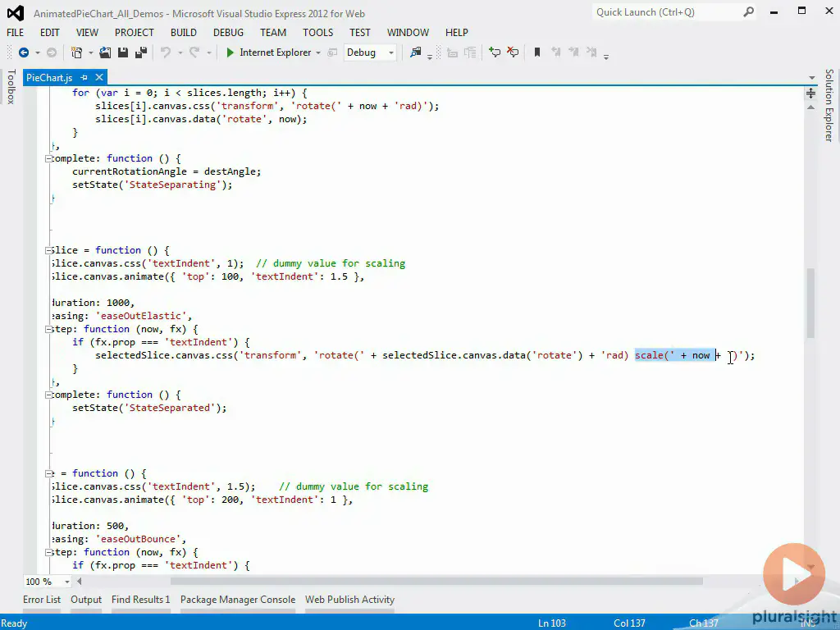Open the EDIT menu
Screen dimensions: 840x630
point(50,33)
